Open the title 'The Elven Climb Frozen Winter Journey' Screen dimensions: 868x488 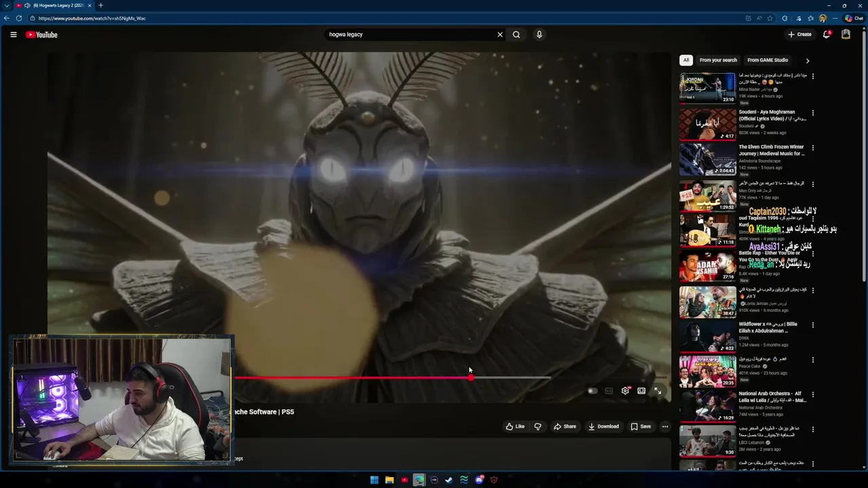pyautogui.click(x=772, y=150)
